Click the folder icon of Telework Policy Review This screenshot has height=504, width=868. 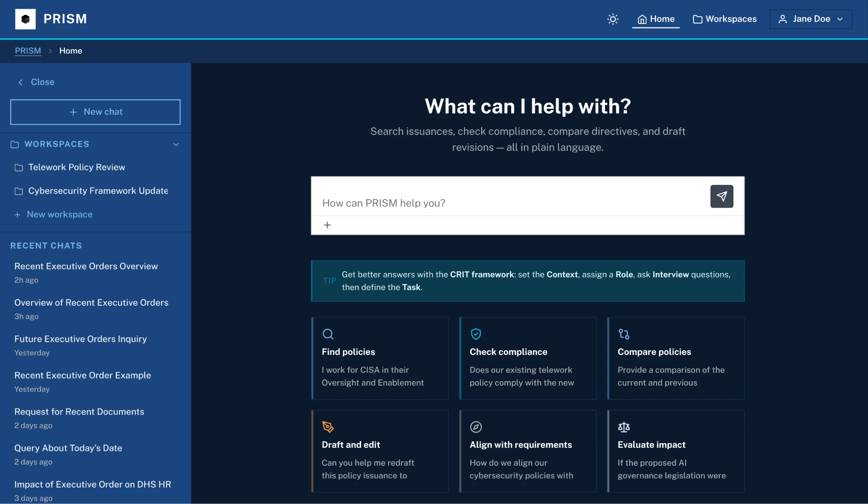tap(19, 168)
